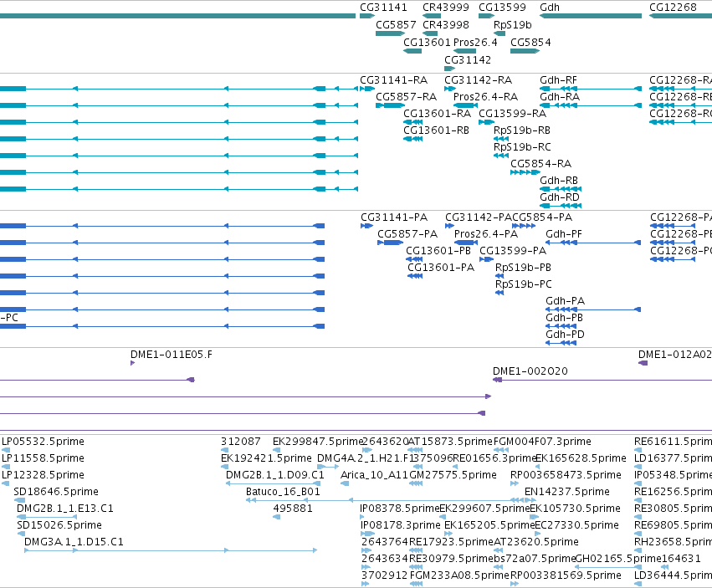This screenshot has height=588, width=712.
Task: Select the 312087 feature label
Action: click(x=241, y=442)
